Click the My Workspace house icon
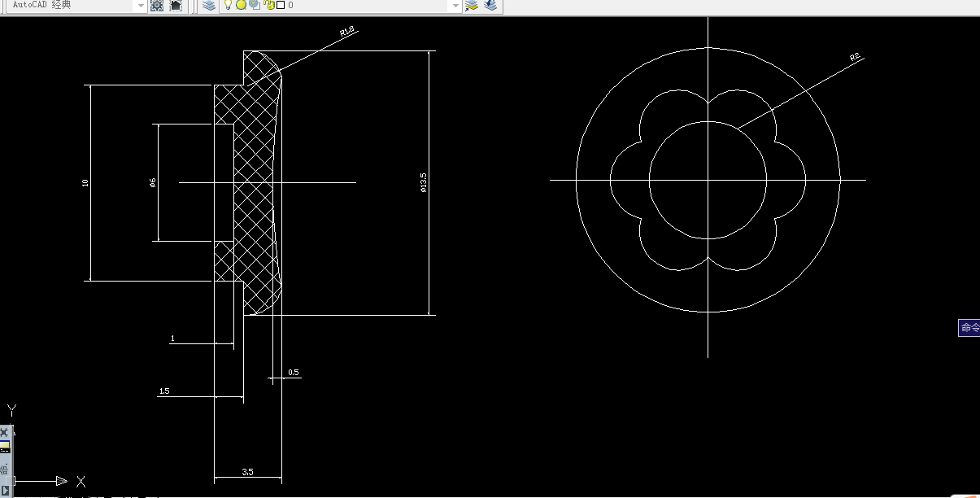The height and width of the screenshot is (498, 980). click(175, 6)
